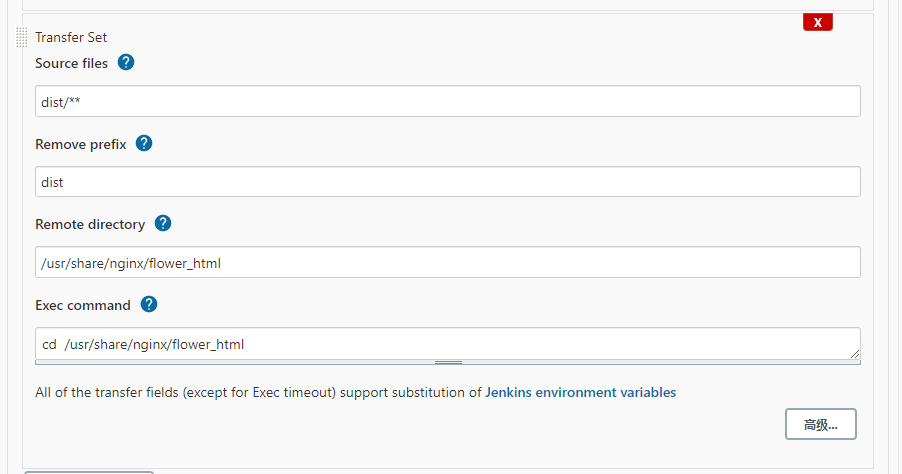Click the Exec command label
Screen dimensions: 902x474
click(83, 305)
